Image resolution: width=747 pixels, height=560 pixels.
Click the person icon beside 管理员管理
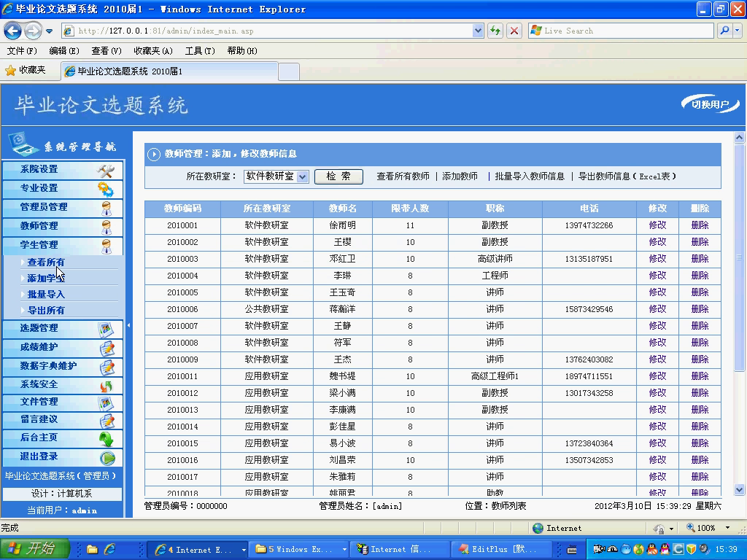pos(107,208)
